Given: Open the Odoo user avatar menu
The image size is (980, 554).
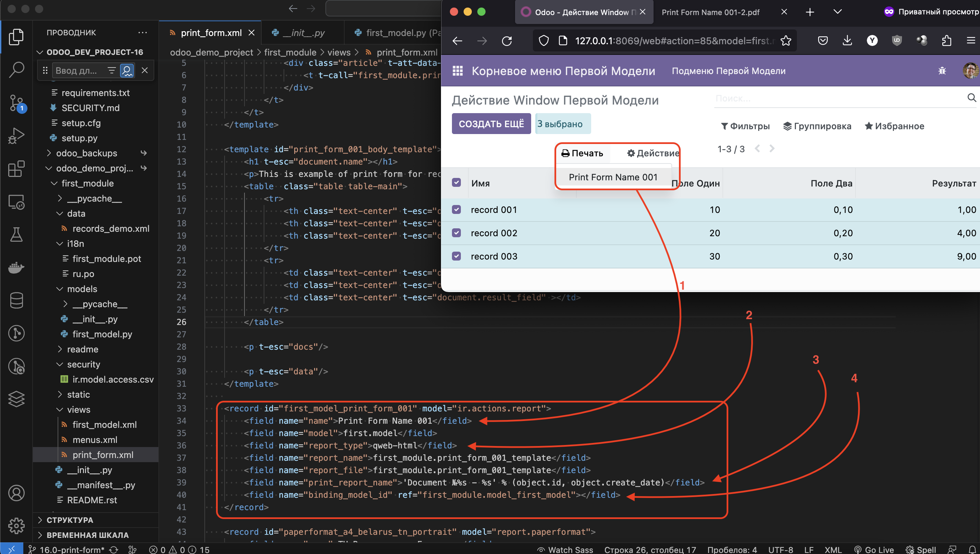Looking at the screenshot, I should click(970, 71).
